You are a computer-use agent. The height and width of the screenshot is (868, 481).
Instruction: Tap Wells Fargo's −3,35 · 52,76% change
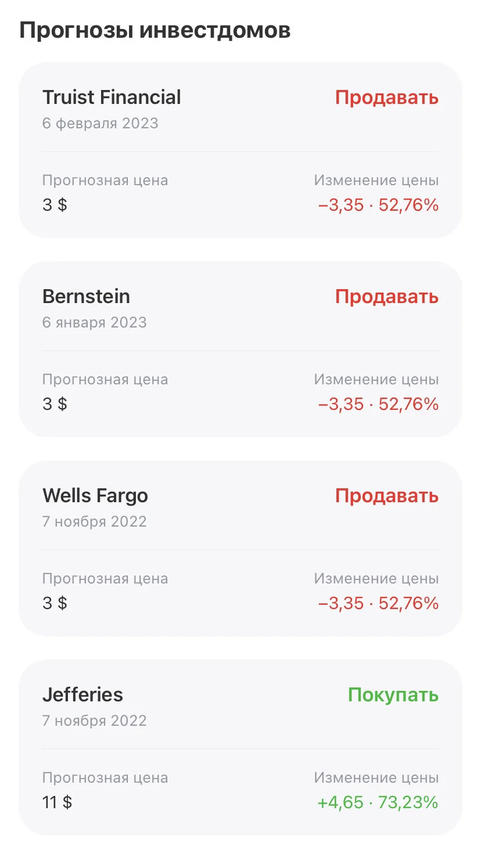(x=378, y=603)
